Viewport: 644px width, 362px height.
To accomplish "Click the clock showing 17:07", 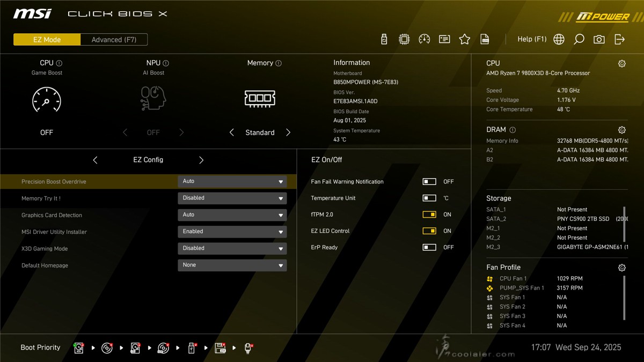I will coord(541,348).
